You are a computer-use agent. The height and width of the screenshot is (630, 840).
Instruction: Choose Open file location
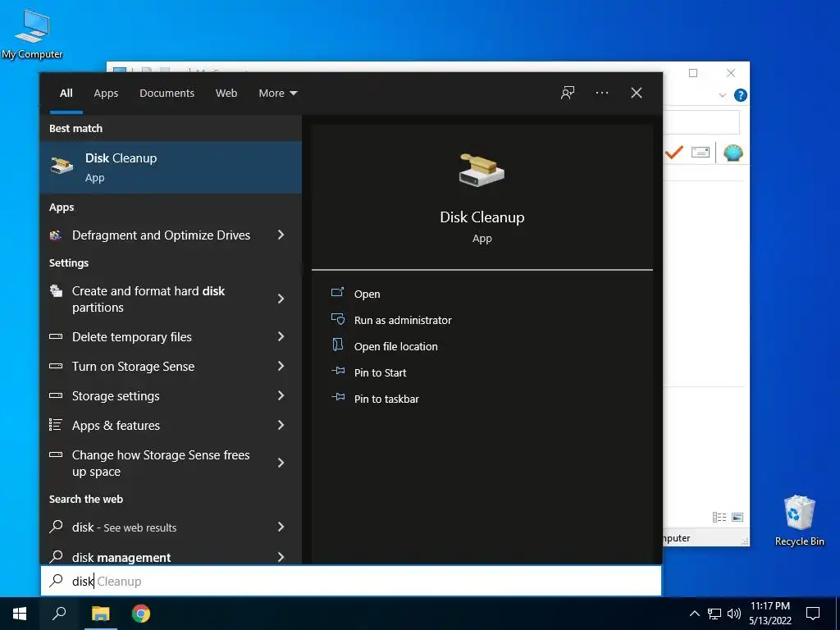(396, 347)
